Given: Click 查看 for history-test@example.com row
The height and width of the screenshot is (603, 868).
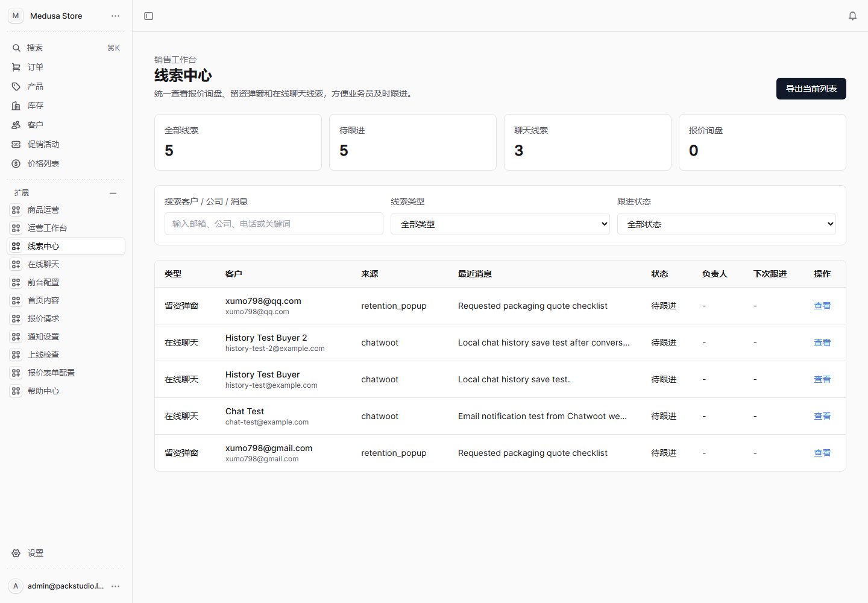Looking at the screenshot, I should coord(822,379).
